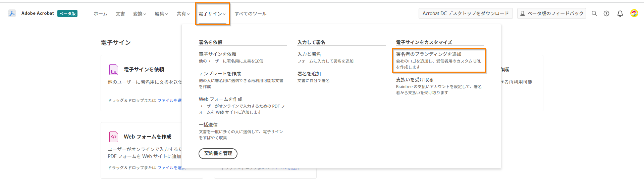
Task: Click the Web フォームを作成 card title
Action: [x=148, y=137]
